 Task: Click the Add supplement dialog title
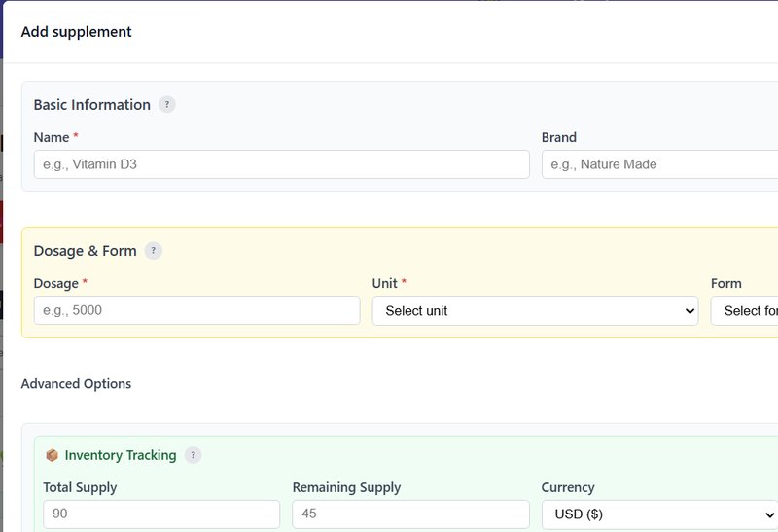[x=76, y=32]
